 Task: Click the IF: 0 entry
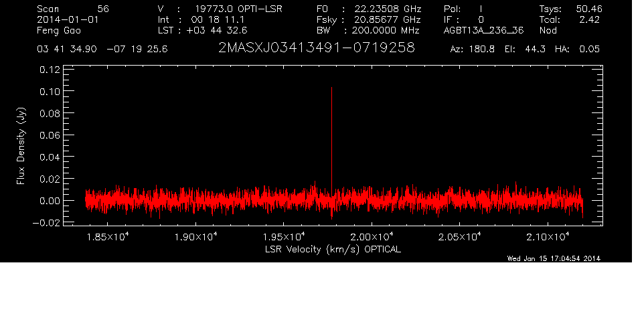464,19
